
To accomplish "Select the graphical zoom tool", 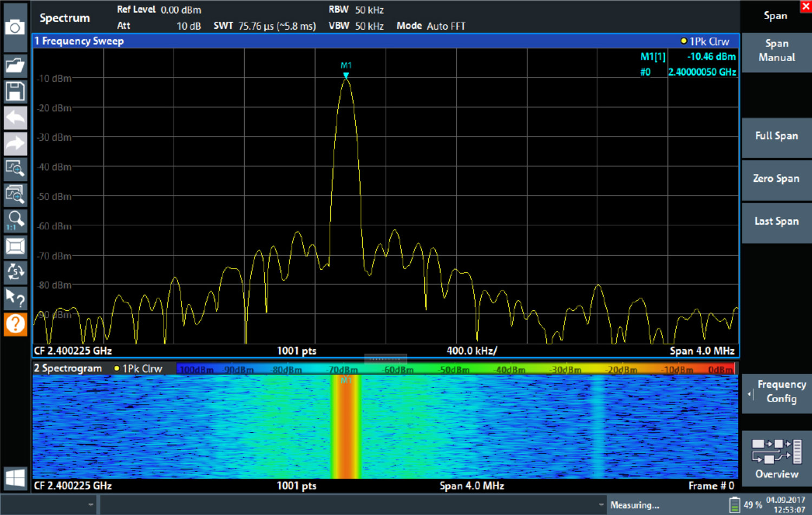I will (15, 168).
